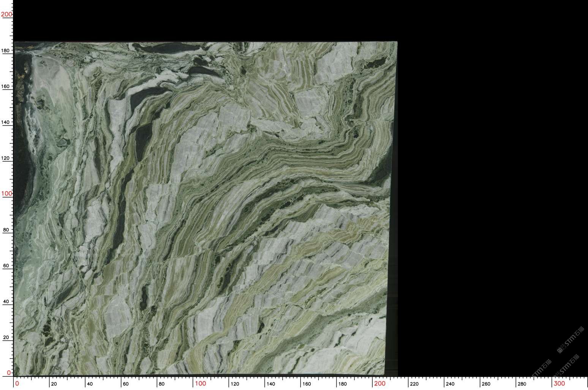Click the red 0 label on horizontal ruler
This screenshot has height=390, width=588.
click(x=17, y=384)
